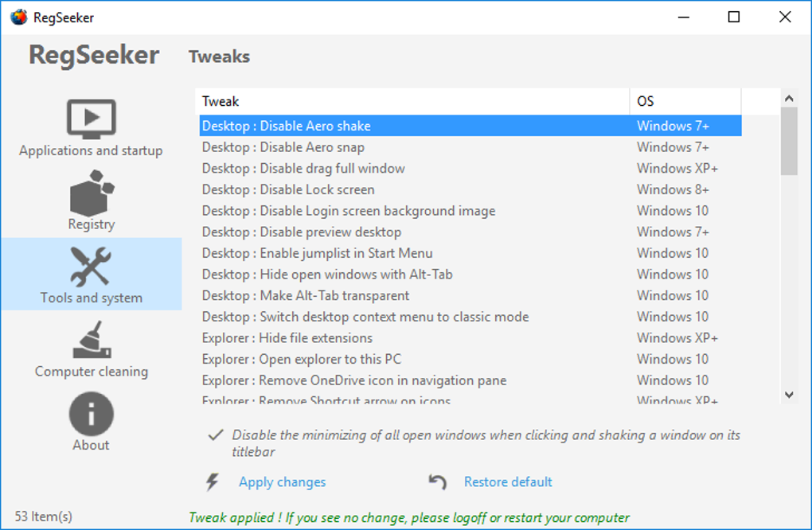Select the Tools and system wrench icon

coord(91,267)
